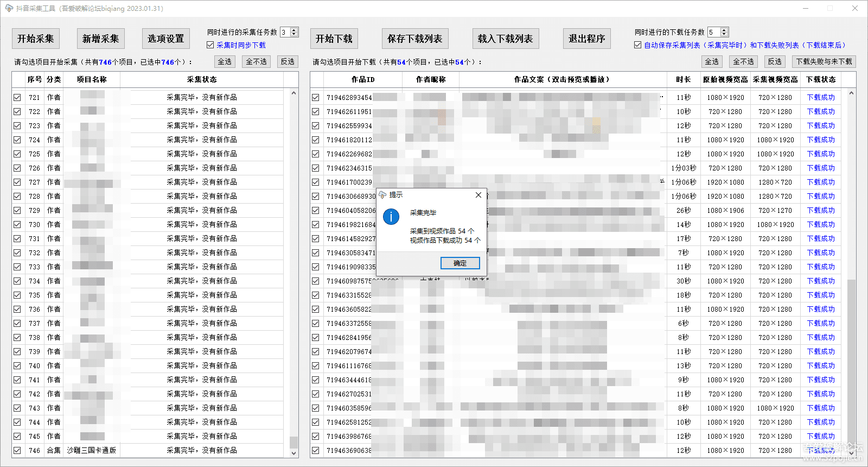Image resolution: width=868 pixels, height=467 pixels.
Task: Sort by 序号 column header
Action: (35, 79)
